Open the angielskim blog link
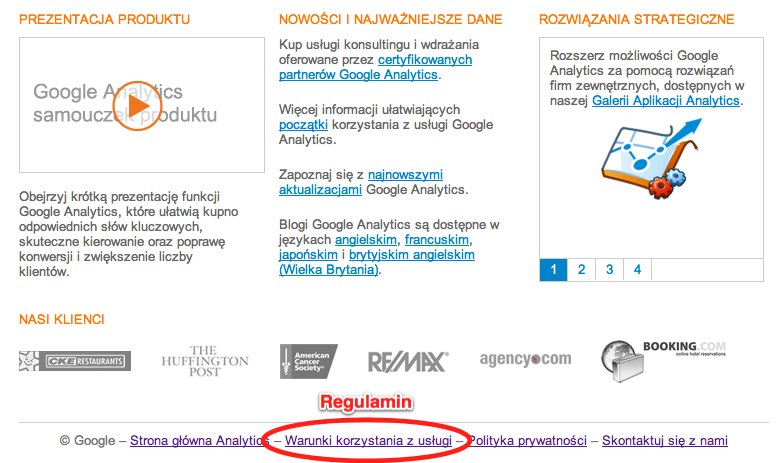This screenshot has height=463, width=782. 366,239
